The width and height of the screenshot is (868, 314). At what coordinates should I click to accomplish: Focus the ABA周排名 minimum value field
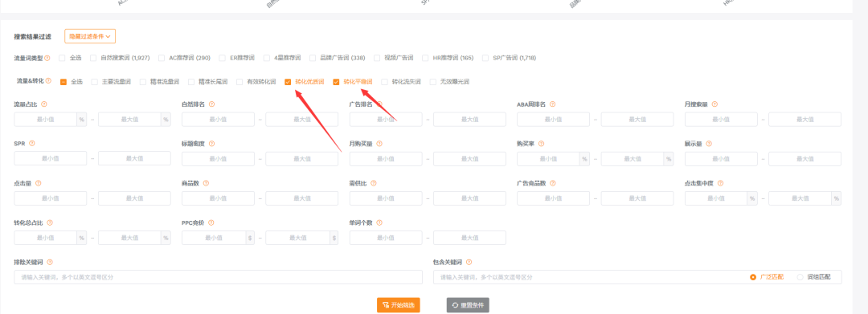click(553, 120)
